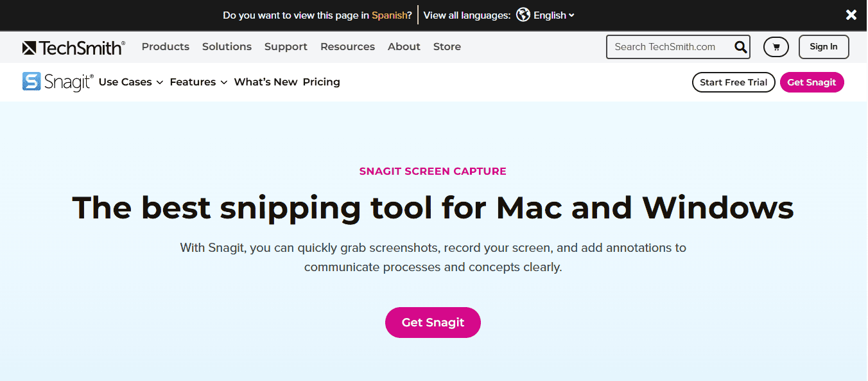
Task: Click the Get Snagit button in header
Action: pos(812,82)
